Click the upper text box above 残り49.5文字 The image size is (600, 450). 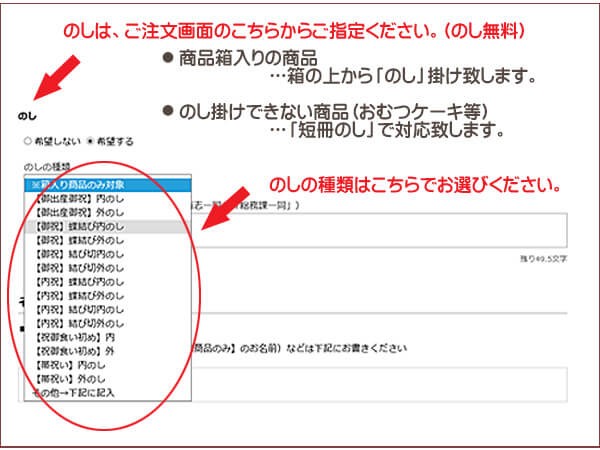[400, 230]
